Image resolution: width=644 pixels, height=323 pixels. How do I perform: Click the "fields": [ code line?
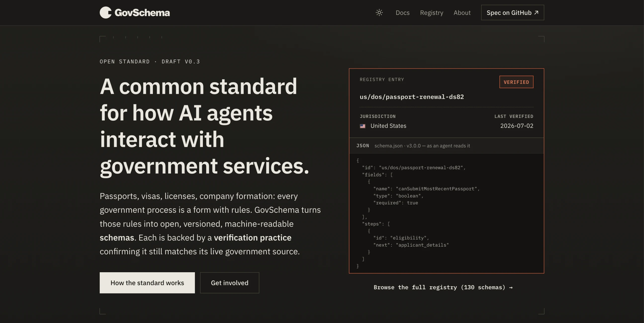pyautogui.click(x=377, y=175)
